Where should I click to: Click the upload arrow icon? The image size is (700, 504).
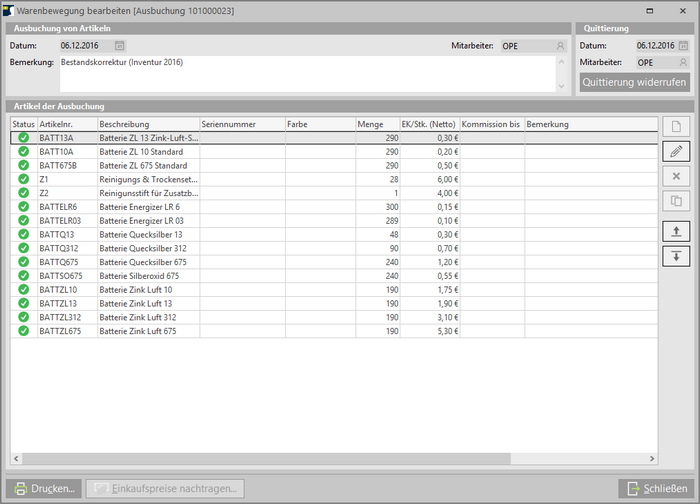pos(676,231)
